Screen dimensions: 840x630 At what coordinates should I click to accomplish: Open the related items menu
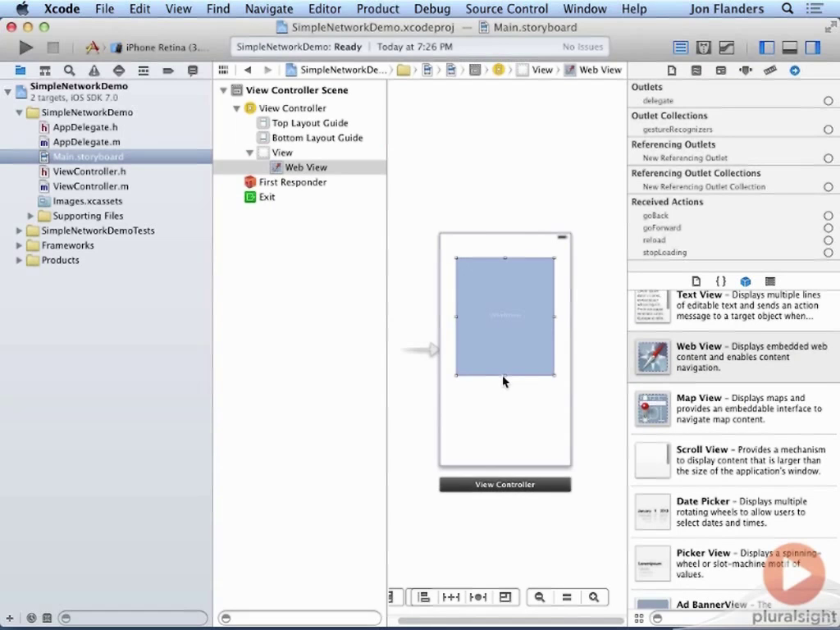223,71
